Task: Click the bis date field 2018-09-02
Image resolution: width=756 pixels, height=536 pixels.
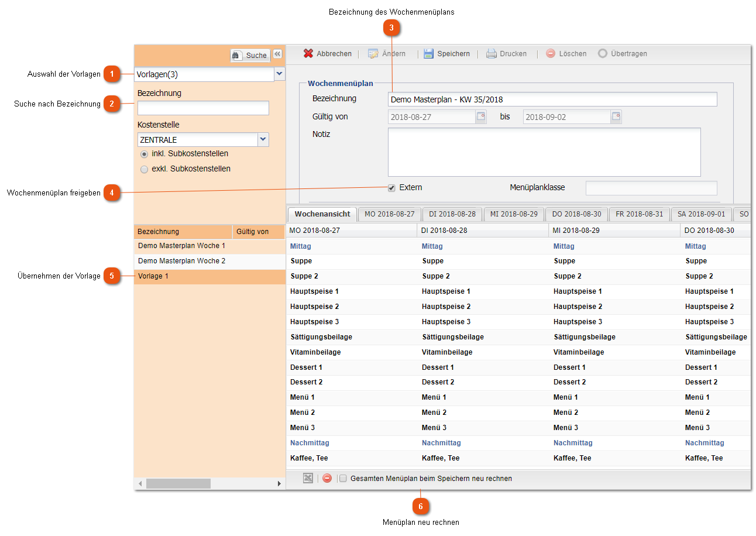Action: 567,116
